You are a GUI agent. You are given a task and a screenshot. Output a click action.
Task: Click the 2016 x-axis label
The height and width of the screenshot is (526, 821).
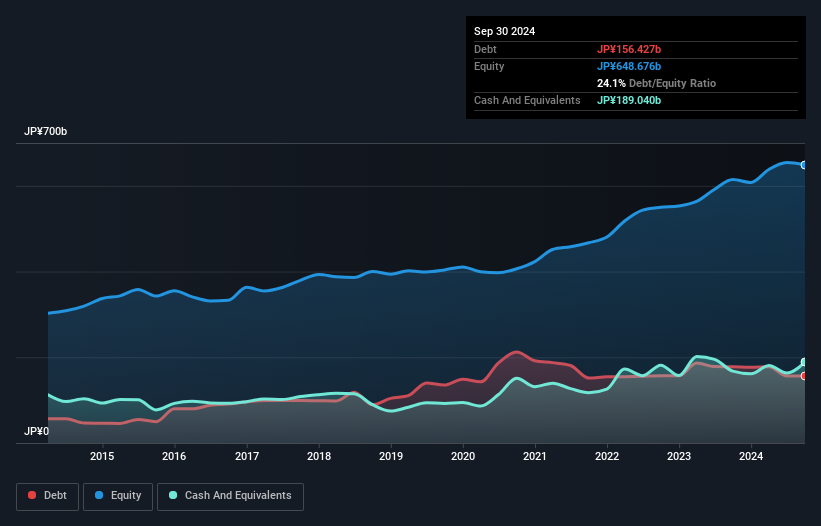174,456
